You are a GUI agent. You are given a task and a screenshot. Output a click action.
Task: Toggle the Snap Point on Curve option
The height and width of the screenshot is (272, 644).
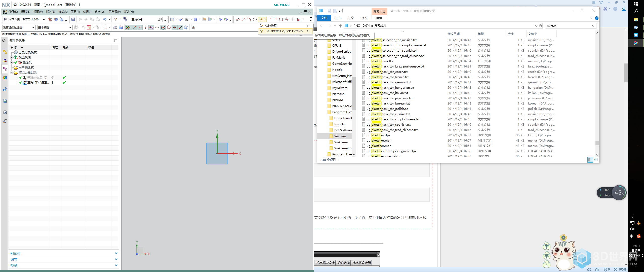pos(180,27)
